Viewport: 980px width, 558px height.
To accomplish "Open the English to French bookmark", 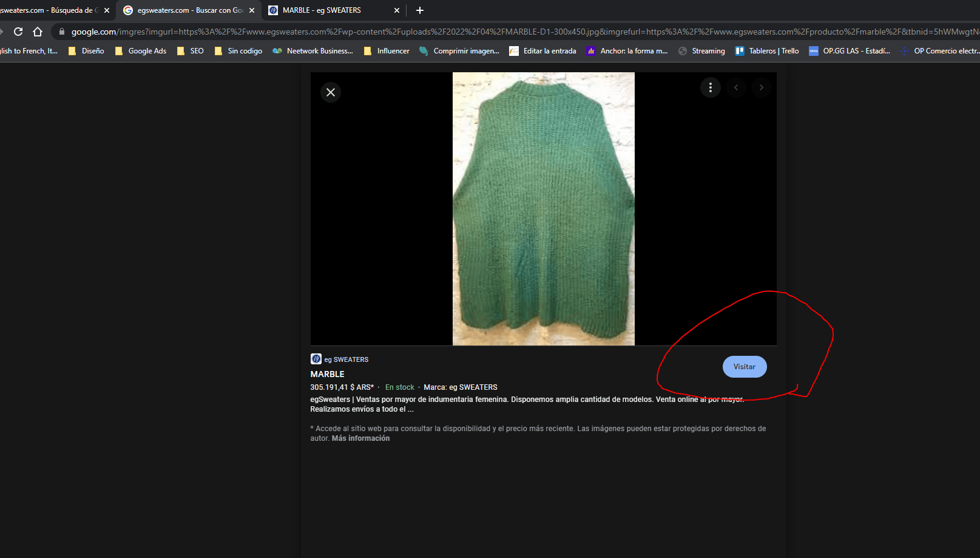I will 29,51.
